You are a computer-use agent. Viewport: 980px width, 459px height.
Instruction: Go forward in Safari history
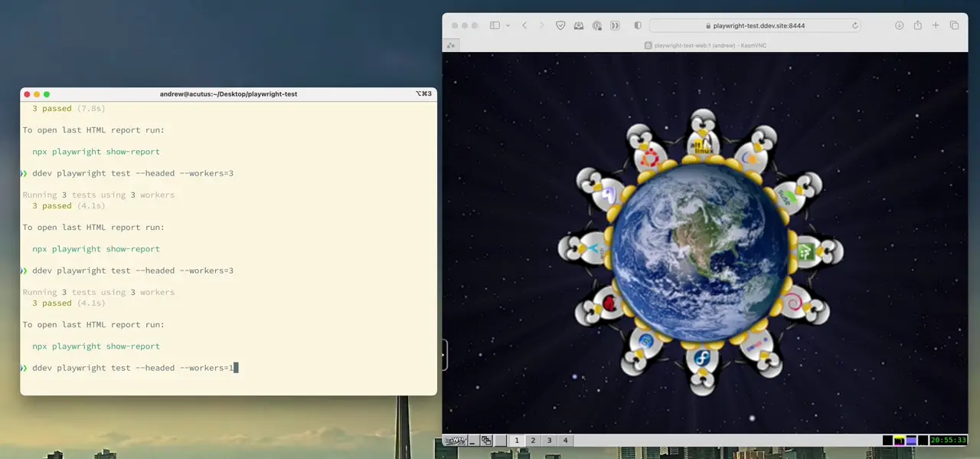541,25
